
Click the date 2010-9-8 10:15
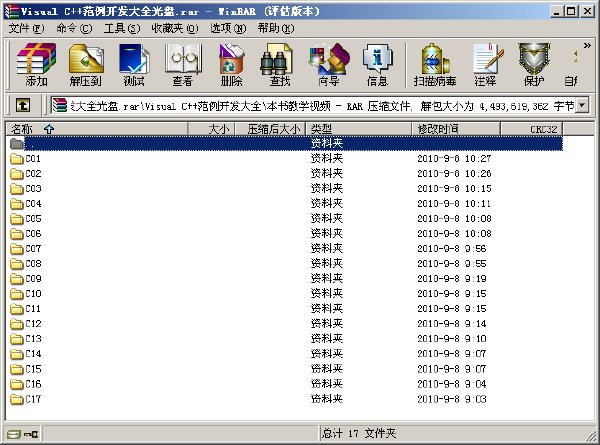[454, 189]
